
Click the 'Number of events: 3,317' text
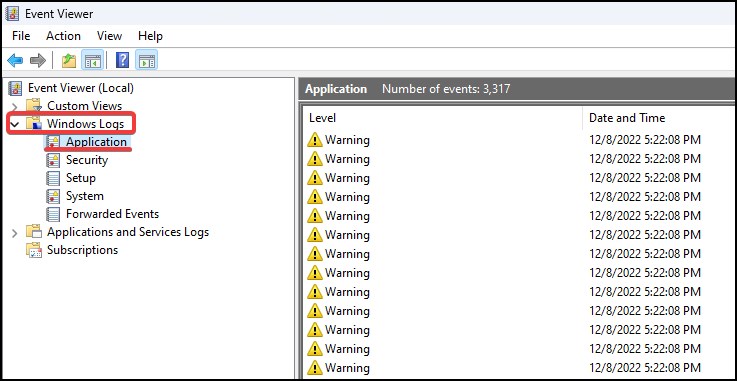tap(446, 89)
